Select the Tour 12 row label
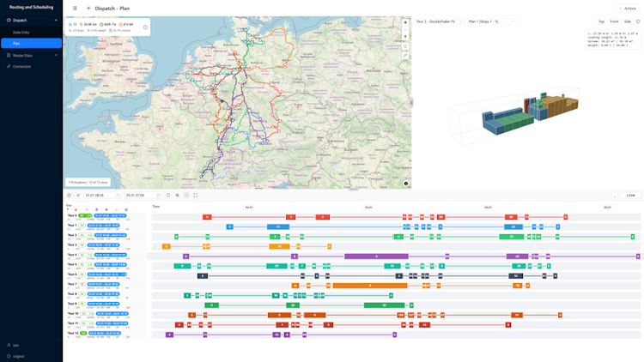 [x=73, y=334]
